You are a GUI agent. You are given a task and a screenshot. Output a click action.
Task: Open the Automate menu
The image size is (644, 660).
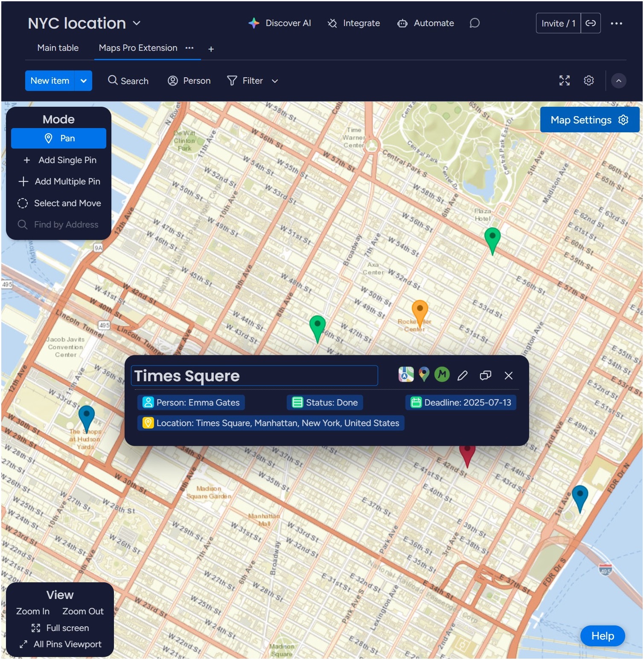point(425,23)
